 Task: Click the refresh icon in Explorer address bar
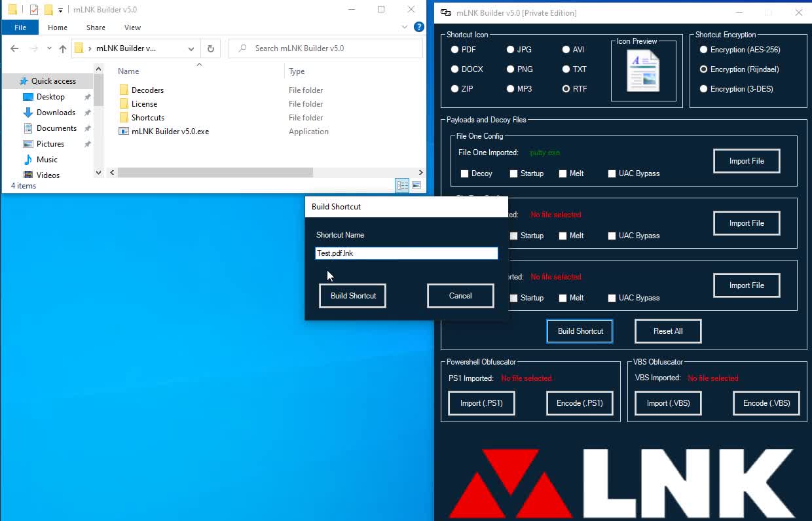(x=210, y=48)
